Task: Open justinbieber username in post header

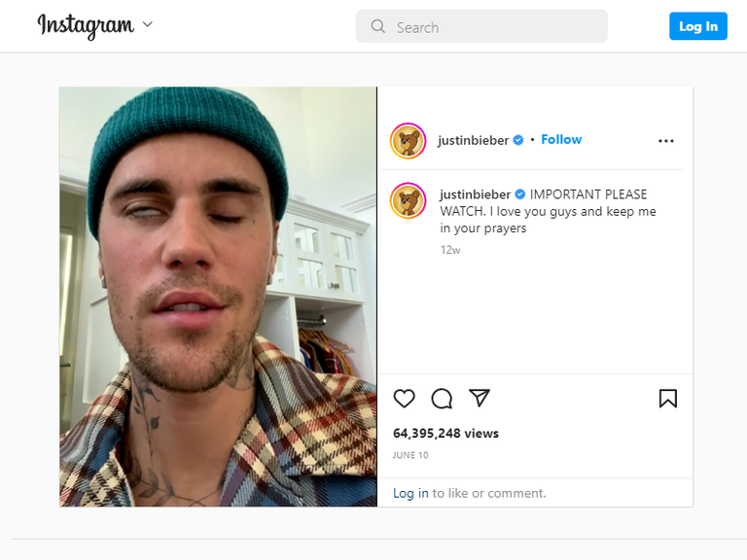Action: click(473, 140)
